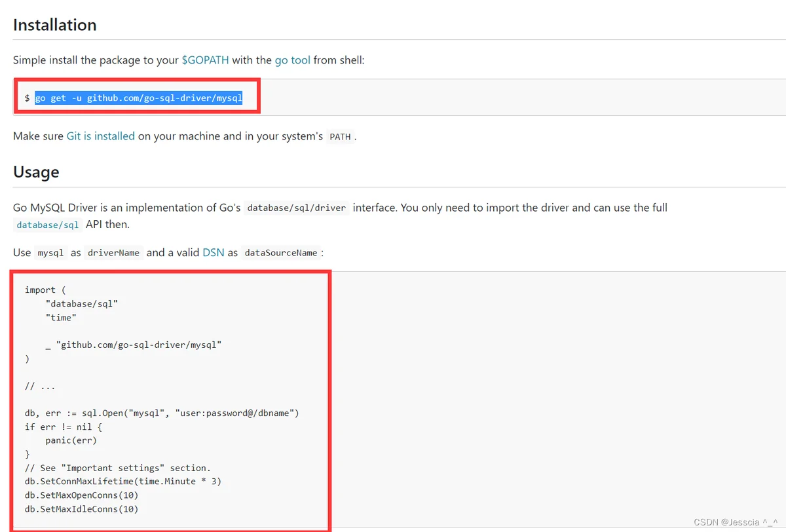Viewport: 786px width, 532px height.
Task: Click the "database/sql" import line
Action: click(82, 303)
